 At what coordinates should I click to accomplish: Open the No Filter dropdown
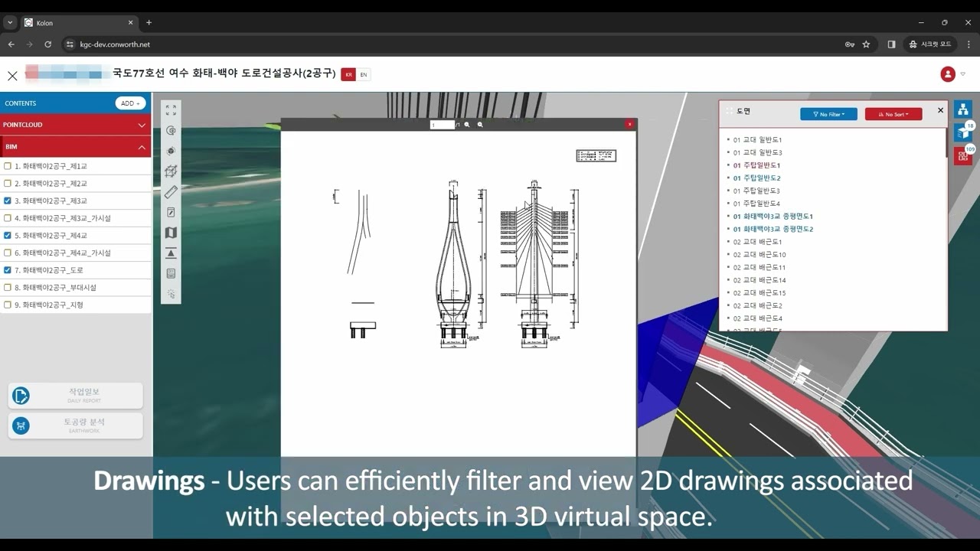point(828,114)
